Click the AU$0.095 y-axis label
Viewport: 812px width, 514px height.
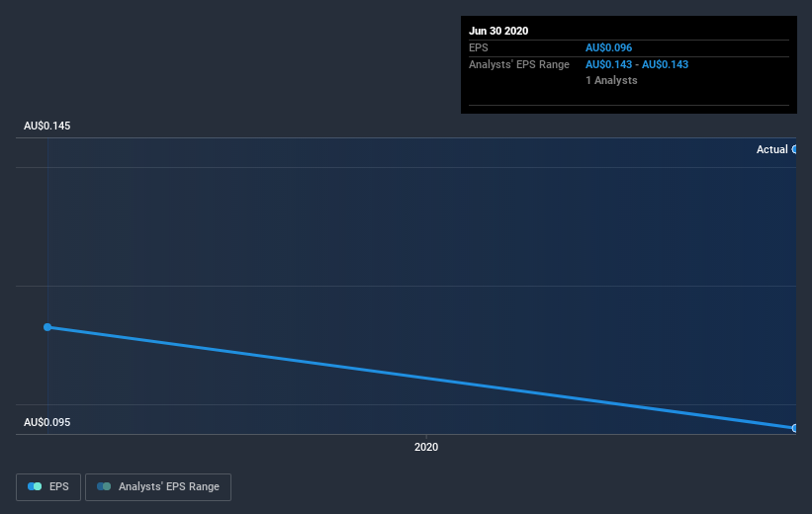pyautogui.click(x=47, y=422)
